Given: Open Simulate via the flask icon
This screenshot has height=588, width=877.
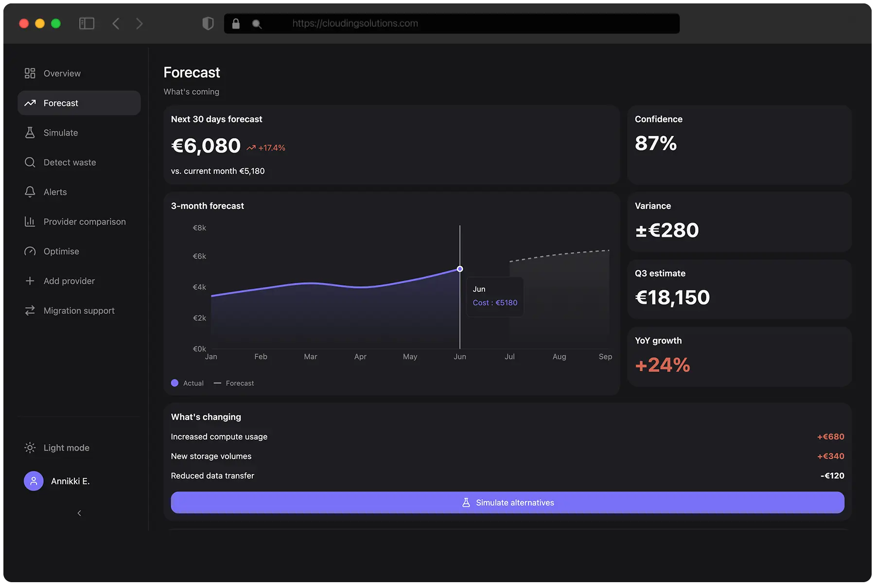Looking at the screenshot, I should (30, 132).
